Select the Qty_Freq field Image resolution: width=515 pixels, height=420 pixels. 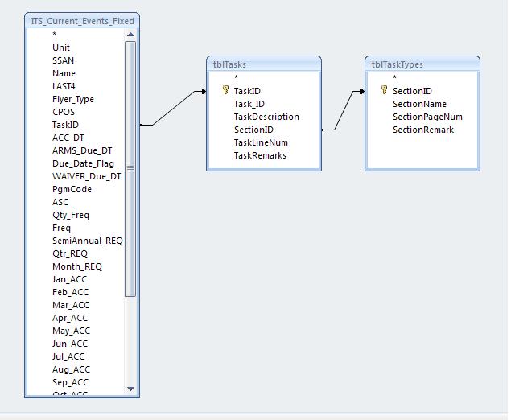click(71, 215)
